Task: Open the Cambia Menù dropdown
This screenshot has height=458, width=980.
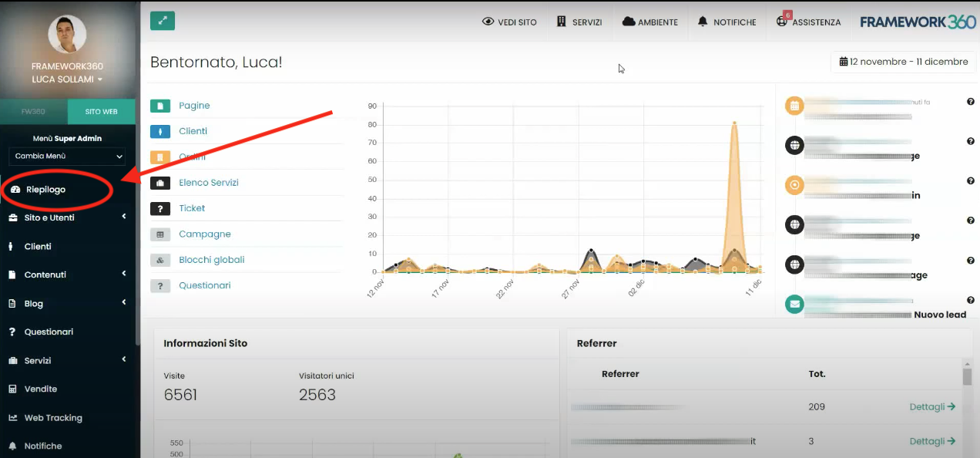Action: tap(67, 157)
